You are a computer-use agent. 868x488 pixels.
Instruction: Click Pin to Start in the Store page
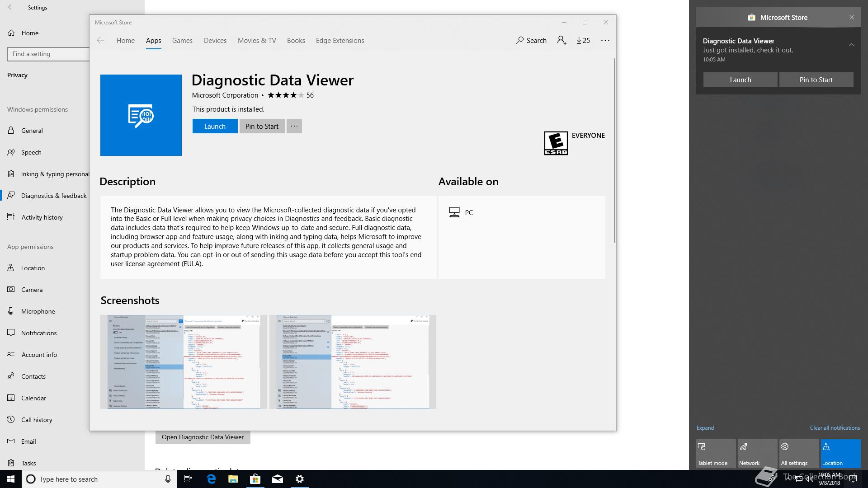coord(262,126)
